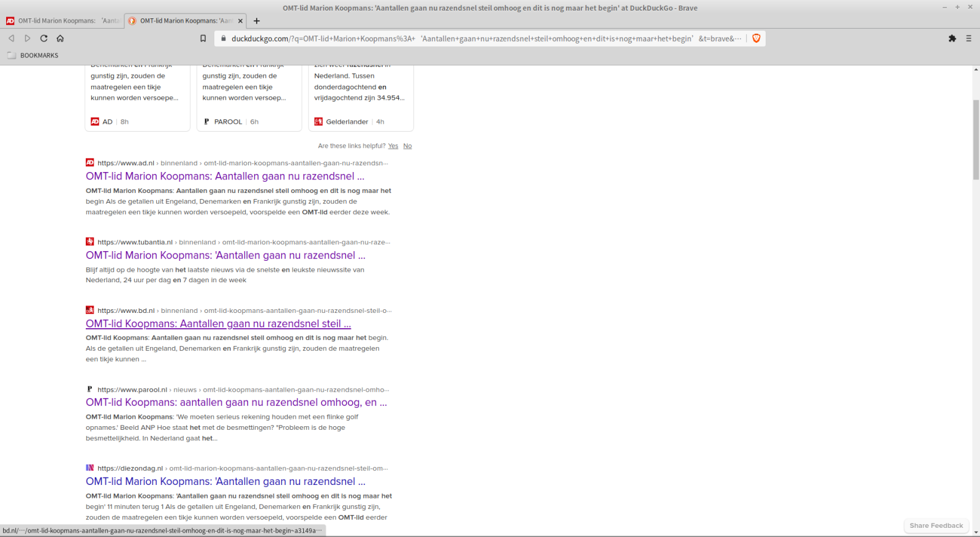The height and width of the screenshot is (537, 980).
Task: Switch to the first AD article tab
Action: [61, 21]
